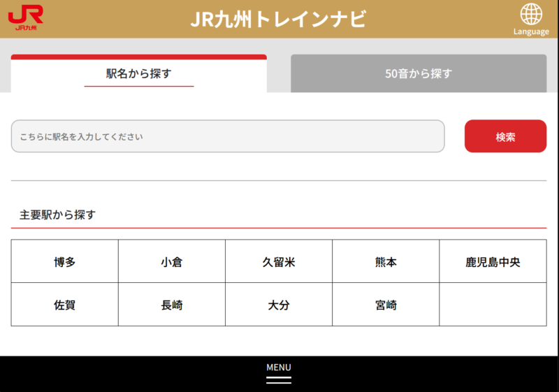Choose 大分 station
Screen dimensions: 559x392
tap(279, 305)
